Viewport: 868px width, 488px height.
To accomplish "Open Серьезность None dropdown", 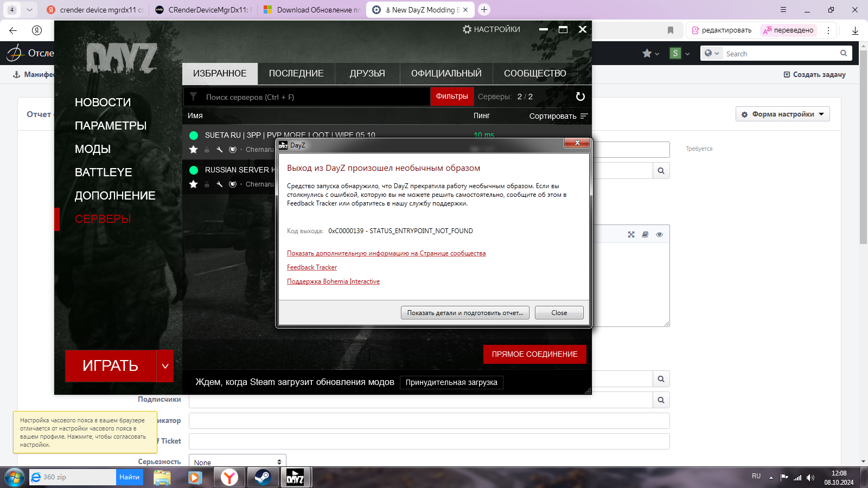I will point(237,462).
